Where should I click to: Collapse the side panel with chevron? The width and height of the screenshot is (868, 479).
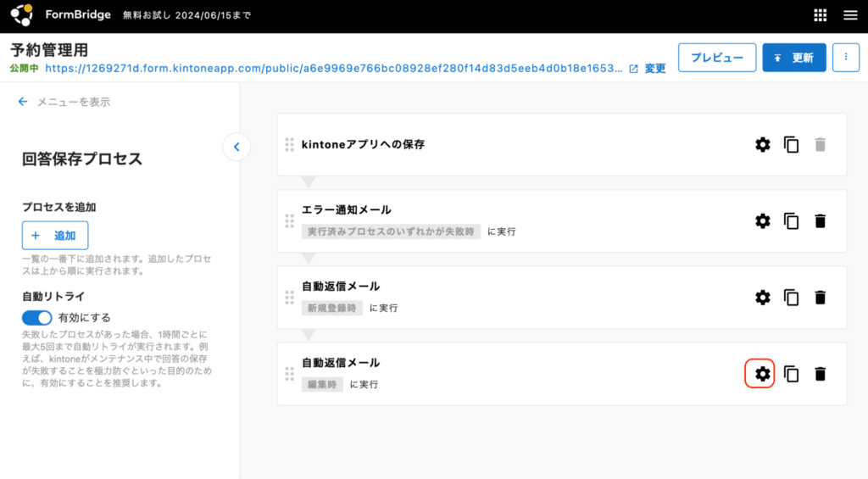point(236,147)
